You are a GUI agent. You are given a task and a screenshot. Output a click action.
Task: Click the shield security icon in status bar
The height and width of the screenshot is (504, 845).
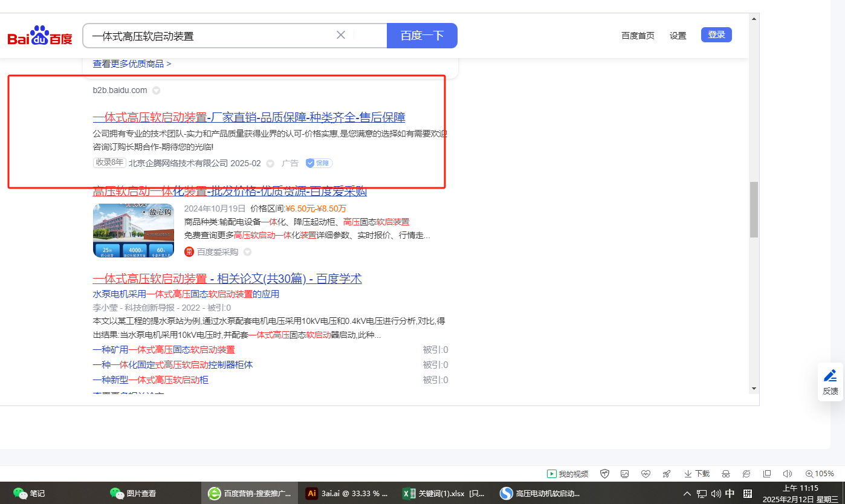tap(604, 474)
